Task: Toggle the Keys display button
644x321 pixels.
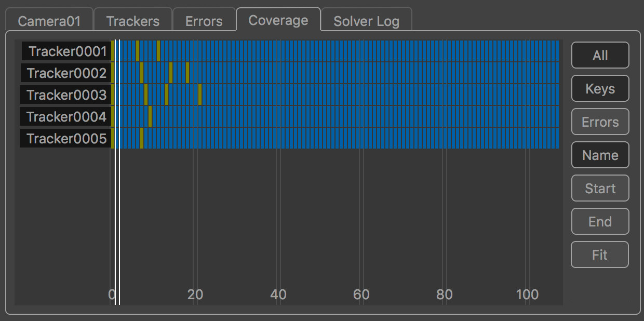Action: tap(600, 88)
